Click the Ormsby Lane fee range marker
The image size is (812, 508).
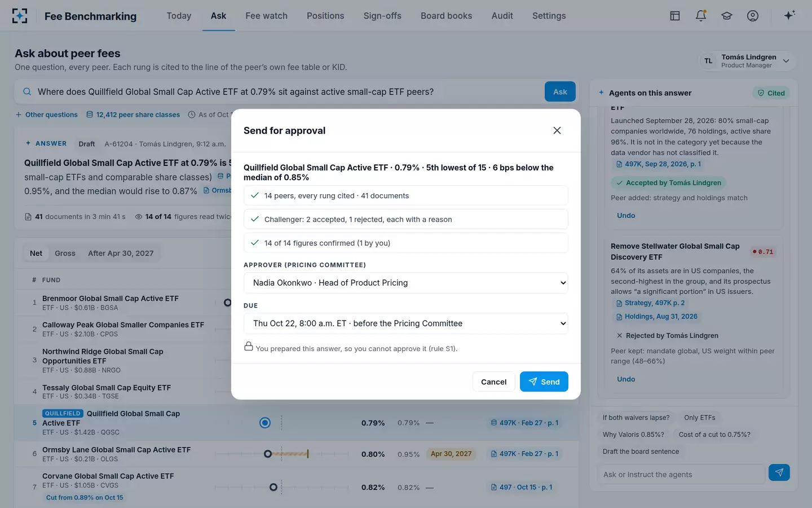(x=288, y=454)
